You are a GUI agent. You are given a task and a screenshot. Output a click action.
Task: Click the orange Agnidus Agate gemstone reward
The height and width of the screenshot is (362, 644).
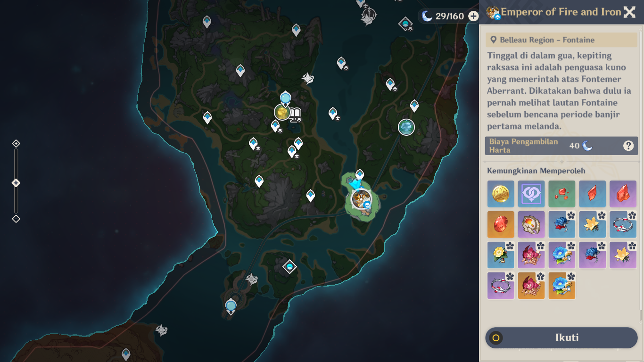[501, 224]
